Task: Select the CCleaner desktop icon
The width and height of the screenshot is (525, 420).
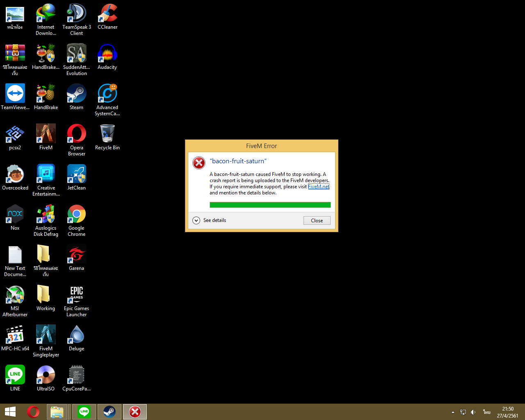Action: coord(107,16)
